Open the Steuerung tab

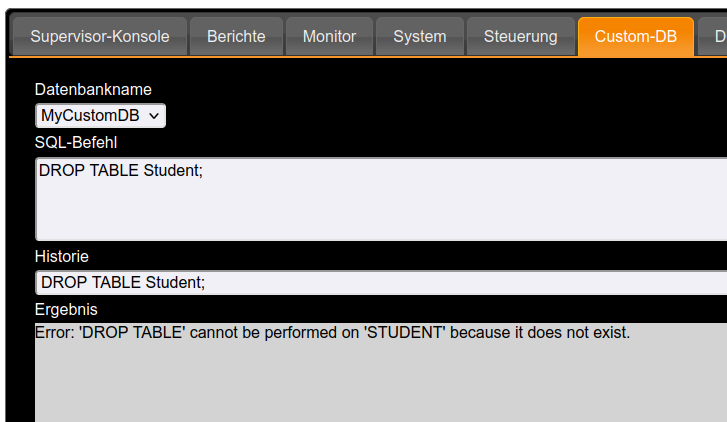click(521, 37)
